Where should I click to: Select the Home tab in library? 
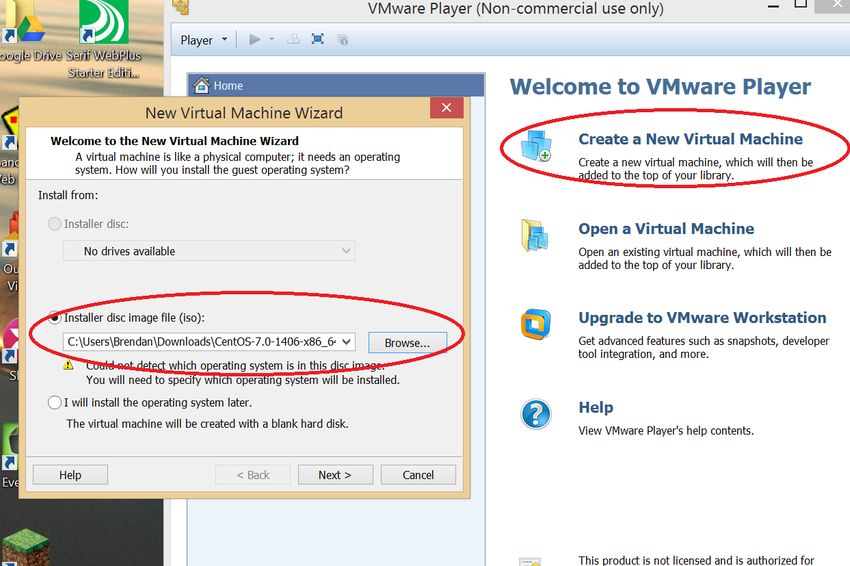335,85
